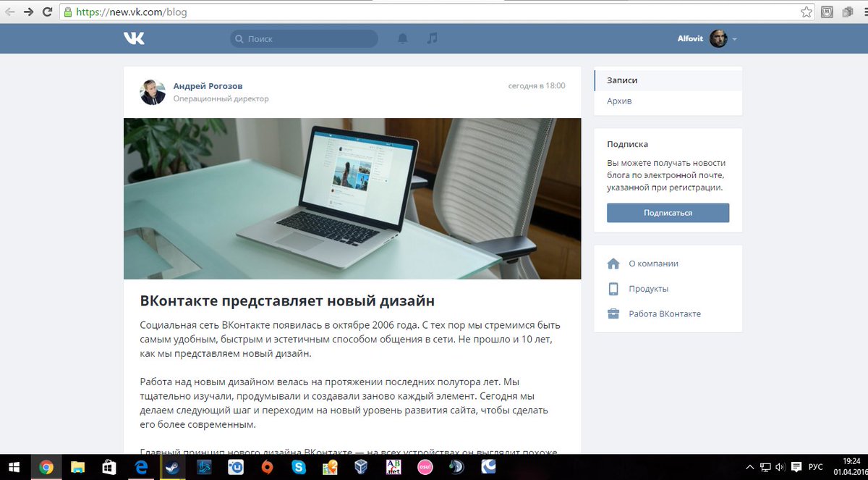Viewport: 868px width, 480px height.
Task: Open О компании link
Action: coord(653,264)
